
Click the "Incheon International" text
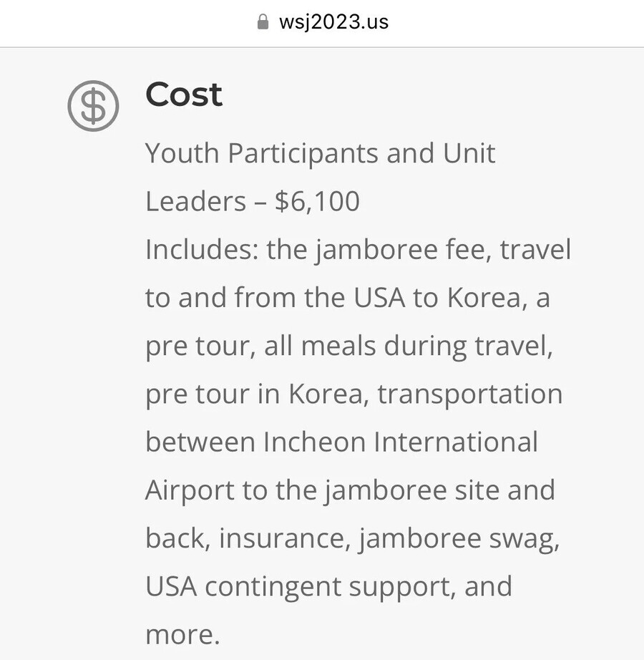(x=401, y=442)
